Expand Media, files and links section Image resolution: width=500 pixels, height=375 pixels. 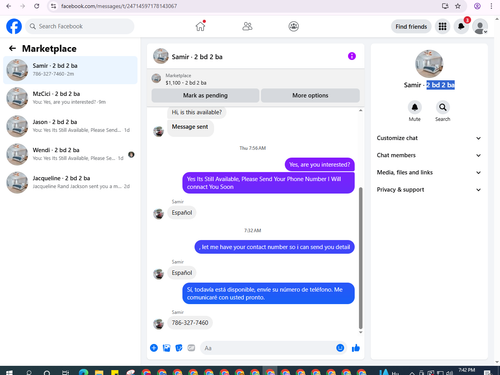coord(429,172)
